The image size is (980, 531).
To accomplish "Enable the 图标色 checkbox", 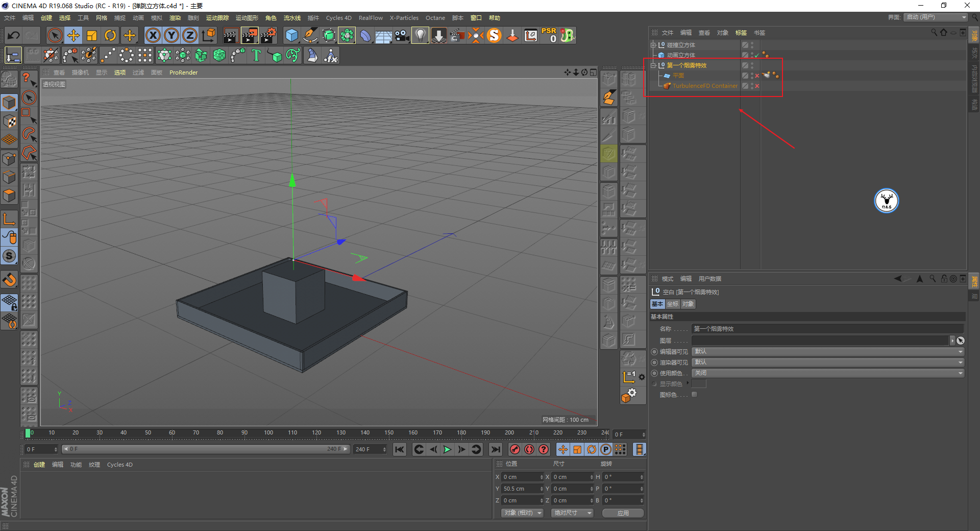I will click(694, 395).
